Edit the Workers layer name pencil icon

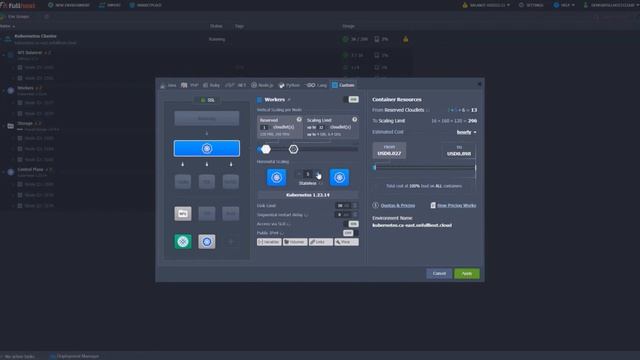tap(289, 100)
